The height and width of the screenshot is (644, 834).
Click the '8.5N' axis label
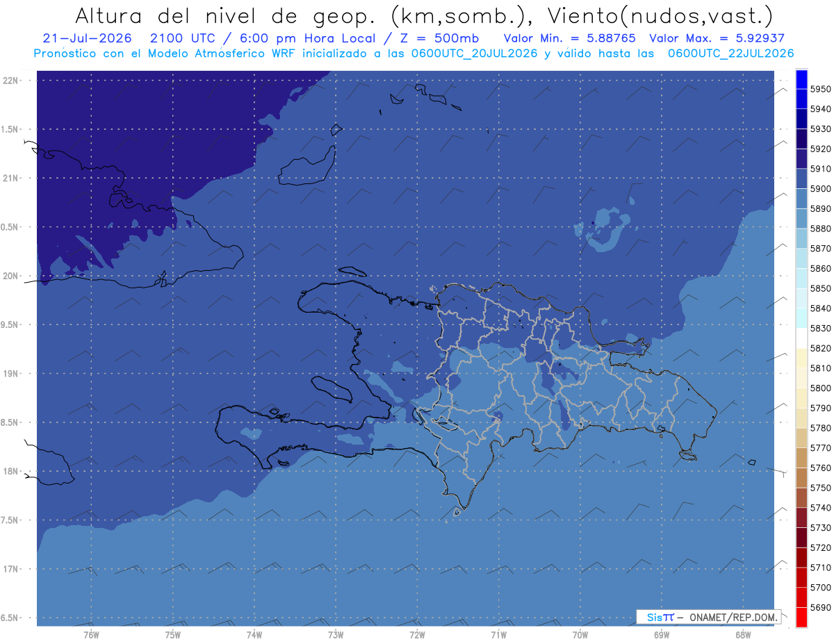10,422
